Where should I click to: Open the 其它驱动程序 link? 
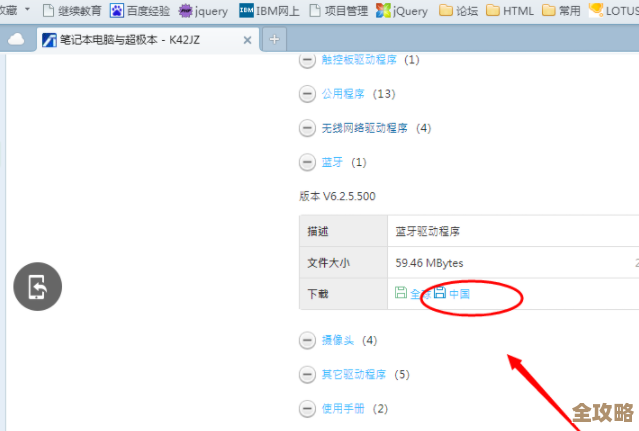click(x=353, y=374)
